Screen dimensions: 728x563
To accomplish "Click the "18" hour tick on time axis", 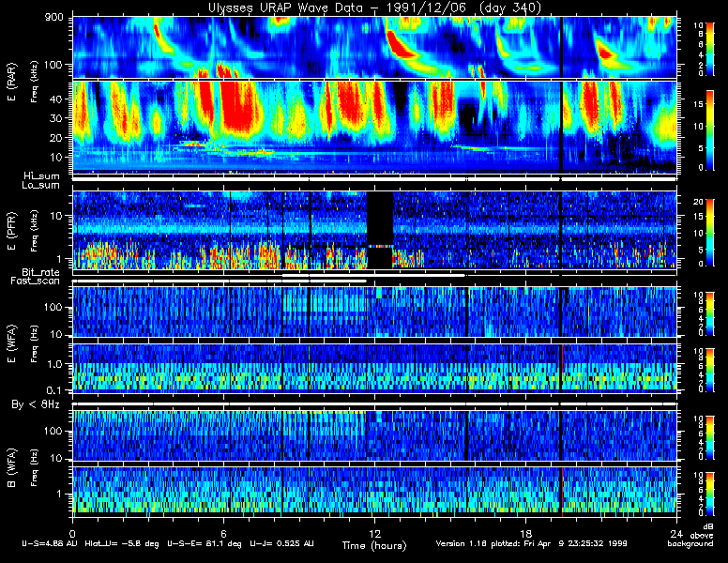I will 525,533.
